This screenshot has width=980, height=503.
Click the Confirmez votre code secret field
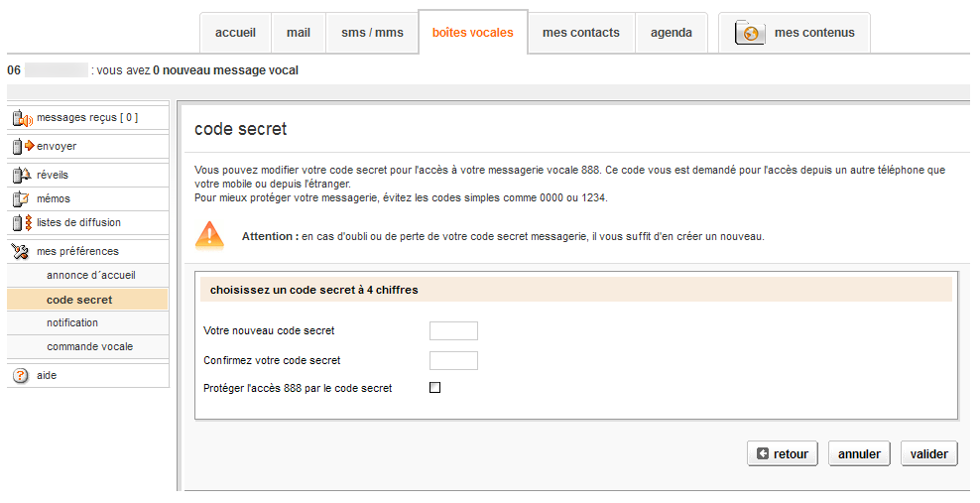(453, 360)
